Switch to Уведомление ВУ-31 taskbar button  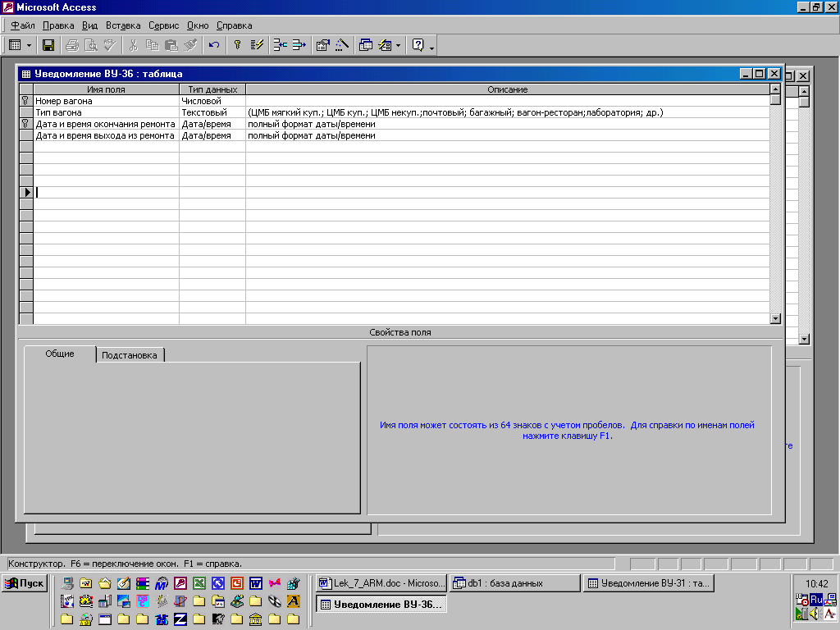coord(649,583)
